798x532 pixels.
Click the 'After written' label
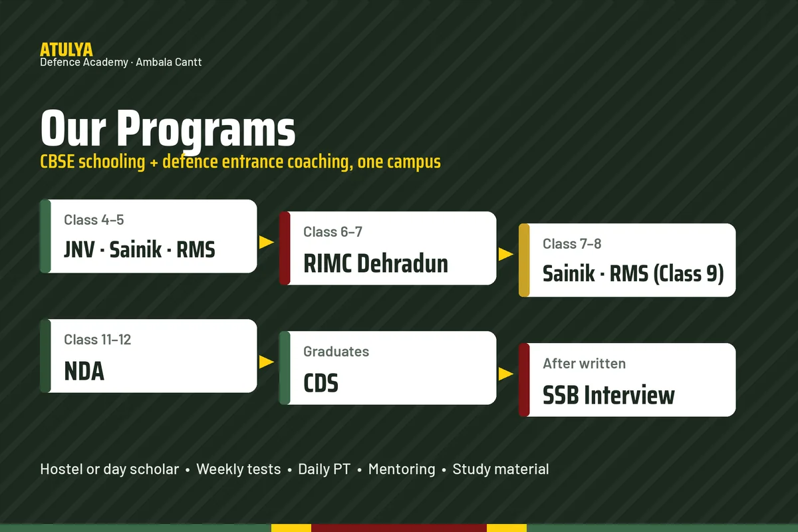click(584, 364)
